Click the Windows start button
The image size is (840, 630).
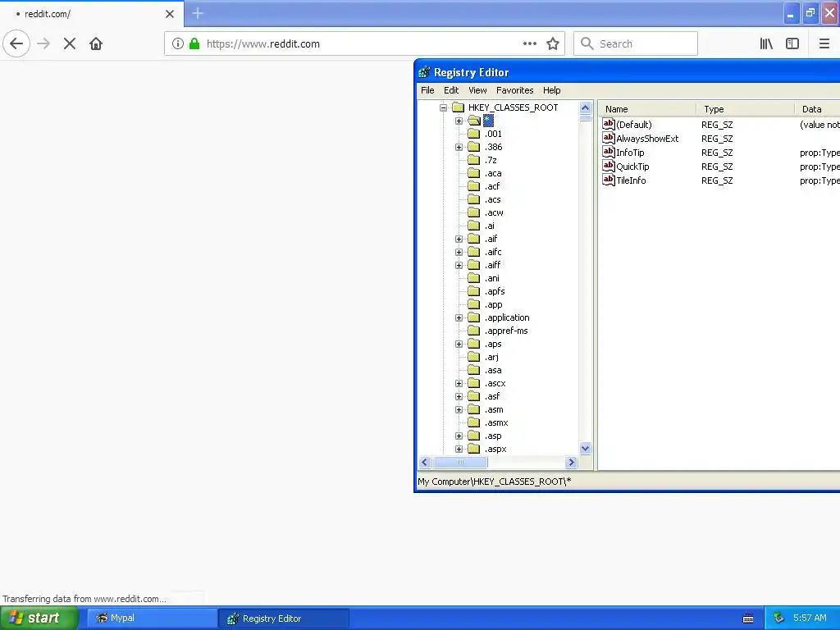[x=39, y=619]
